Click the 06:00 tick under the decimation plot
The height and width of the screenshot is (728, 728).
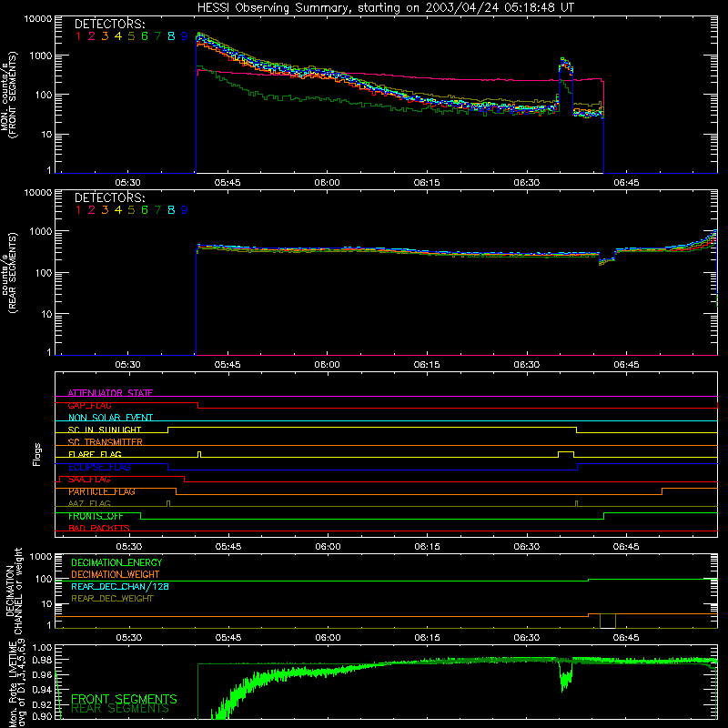tap(328, 638)
